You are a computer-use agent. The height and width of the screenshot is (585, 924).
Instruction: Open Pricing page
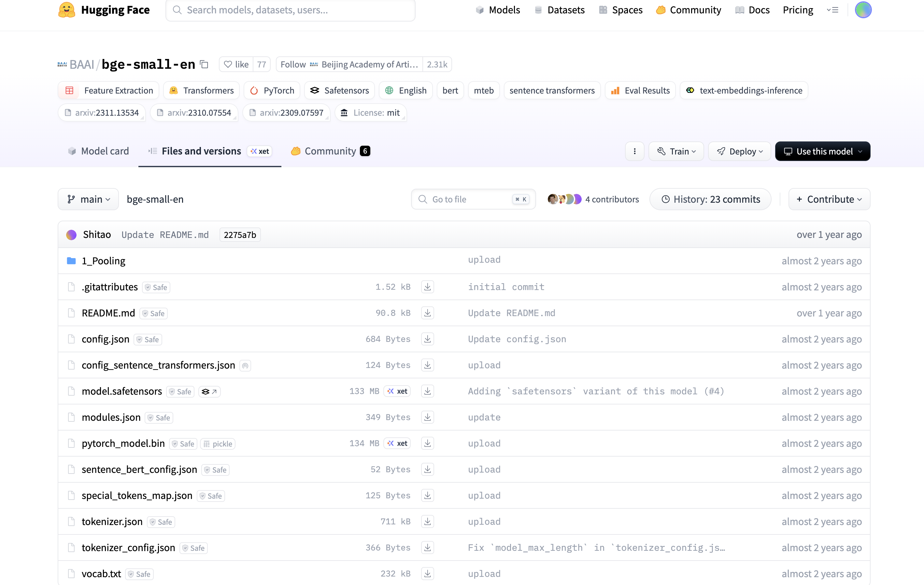(x=798, y=10)
